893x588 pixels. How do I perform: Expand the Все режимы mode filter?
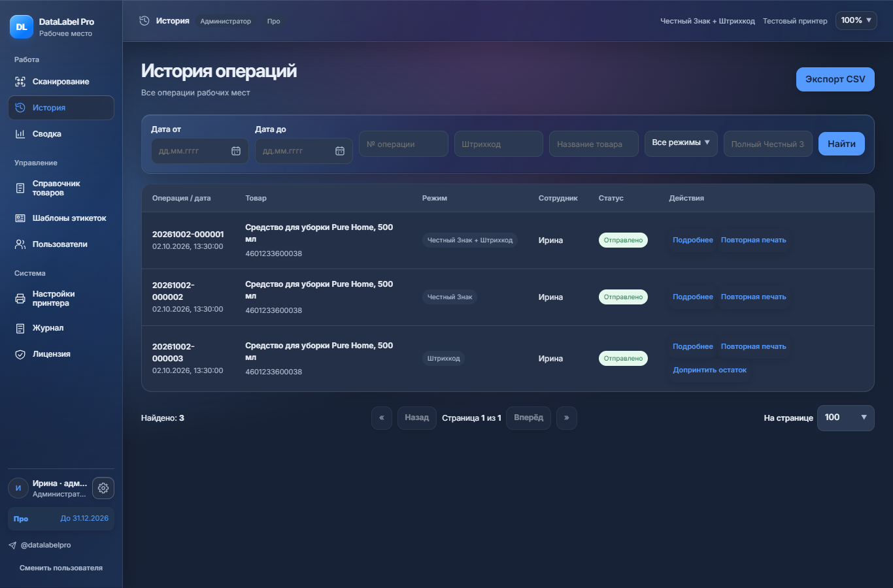click(681, 143)
